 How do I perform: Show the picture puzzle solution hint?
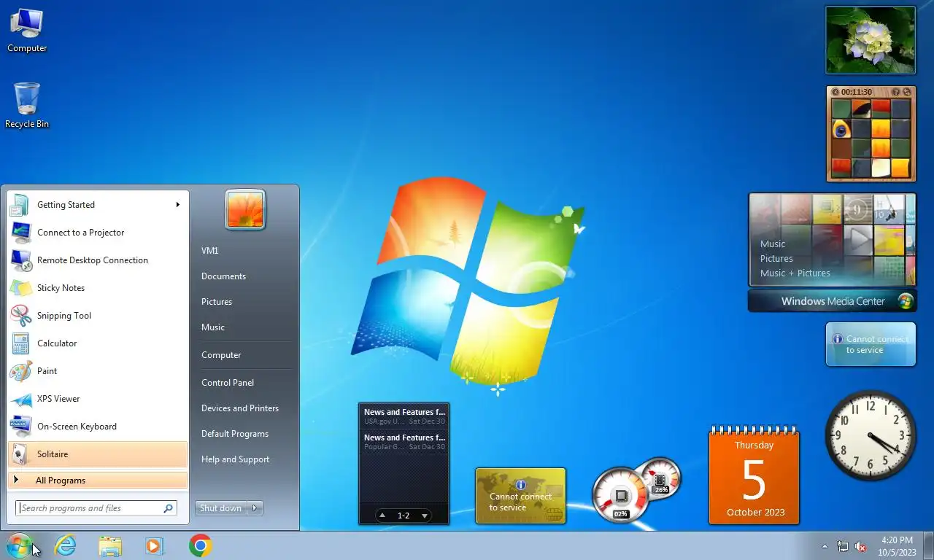coord(896,93)
